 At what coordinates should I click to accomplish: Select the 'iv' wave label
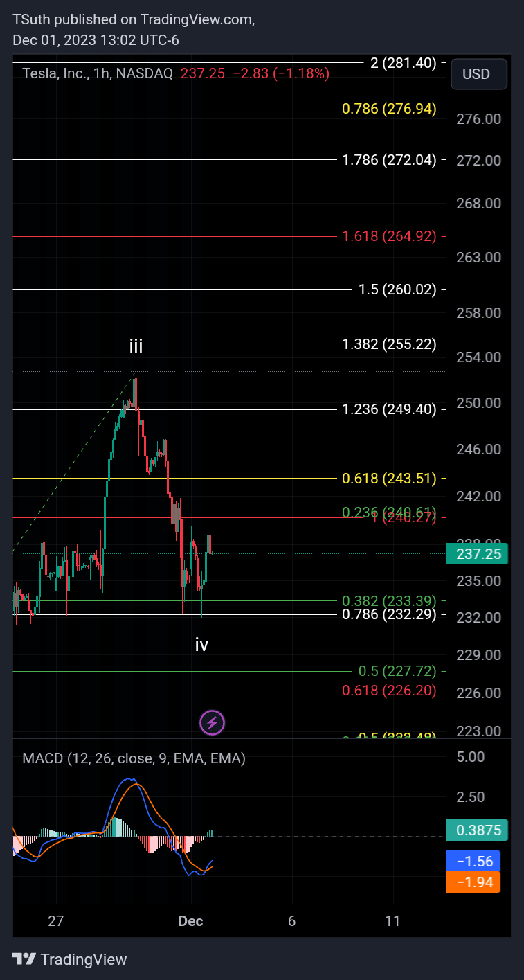pos(201,645)
